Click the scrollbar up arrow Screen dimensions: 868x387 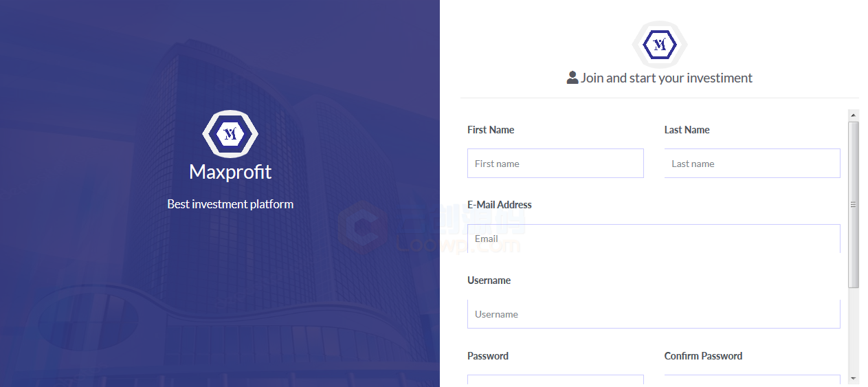tap(854, 115)
